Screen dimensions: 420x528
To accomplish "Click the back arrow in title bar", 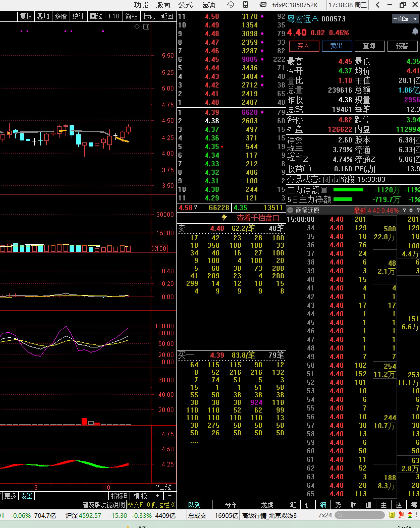I will click(x=378, y=5).
